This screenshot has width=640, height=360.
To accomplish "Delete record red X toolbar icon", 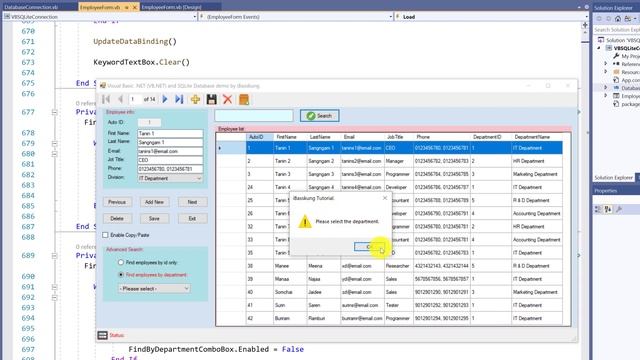I will point(227,99).
